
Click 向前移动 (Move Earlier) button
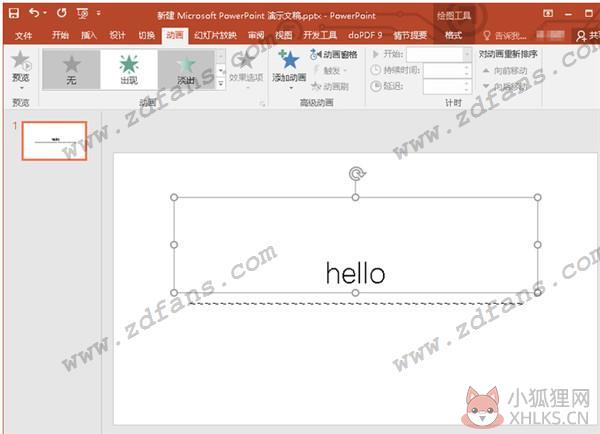pyautogui.click(x=505, y=71)
